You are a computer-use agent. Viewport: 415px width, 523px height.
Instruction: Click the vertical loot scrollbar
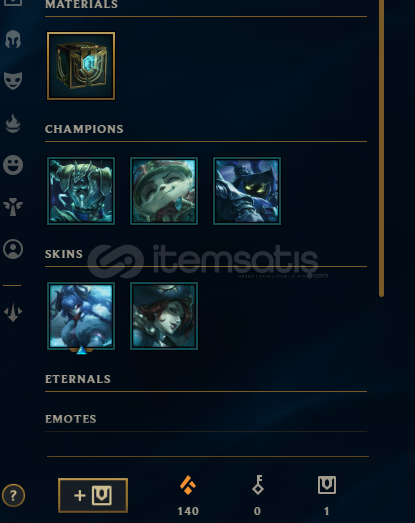coord(381,147)
